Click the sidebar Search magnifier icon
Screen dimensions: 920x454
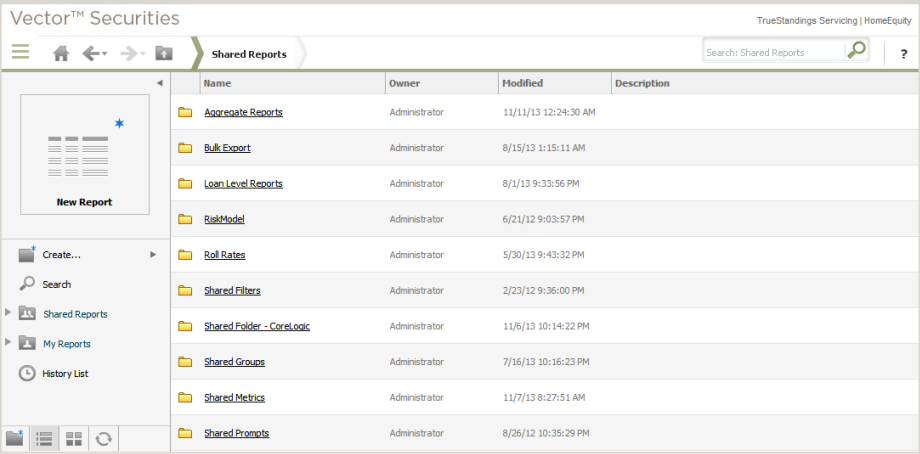(27, 284)
